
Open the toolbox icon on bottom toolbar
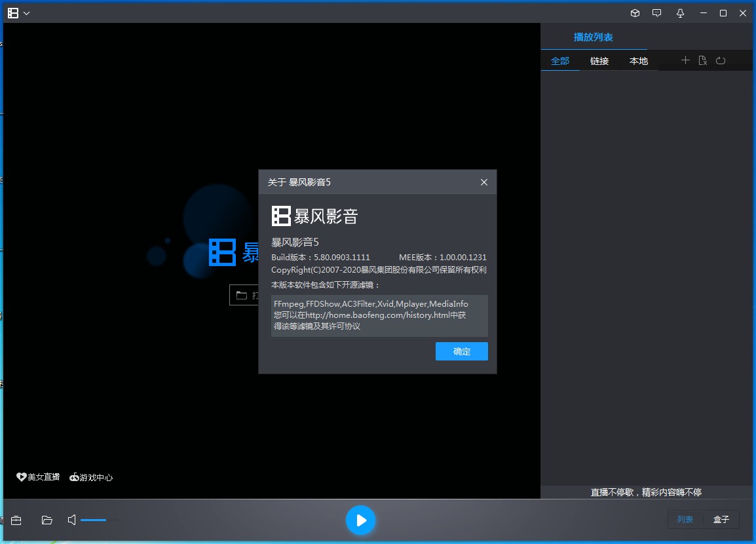tap(16, 520)
